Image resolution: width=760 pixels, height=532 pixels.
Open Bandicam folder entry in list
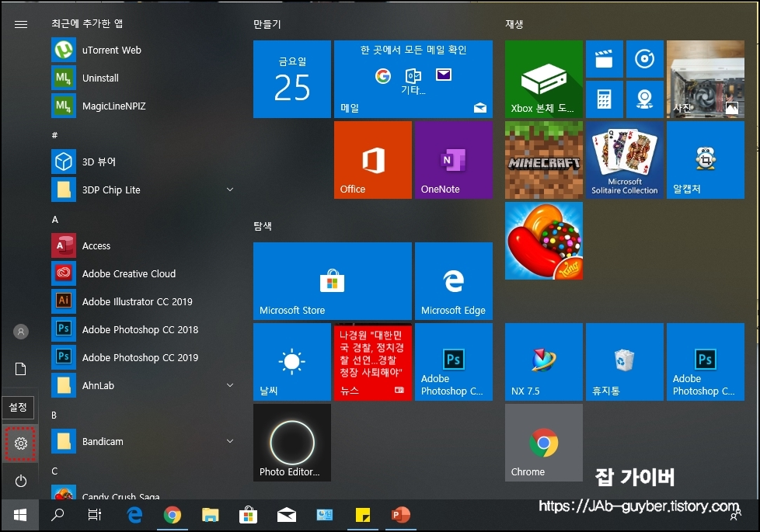point(143,441)
